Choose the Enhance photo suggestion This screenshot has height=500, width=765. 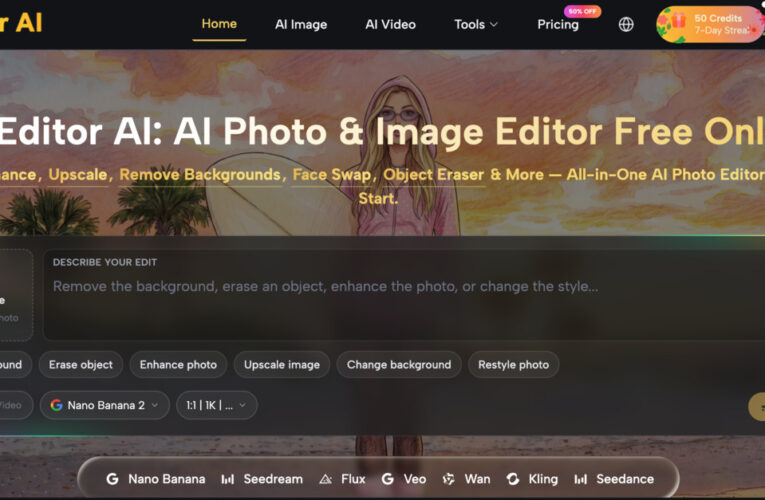[x=178, y=364]
